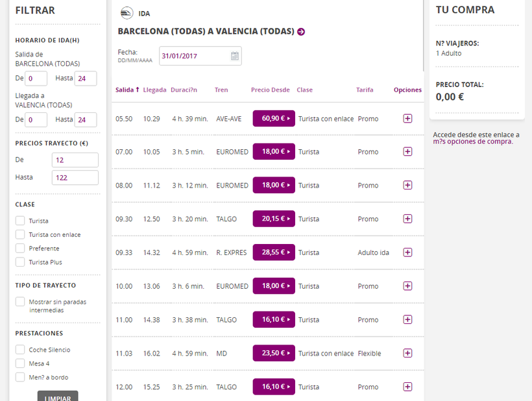Sort results by Salida column

coord(127,90)
